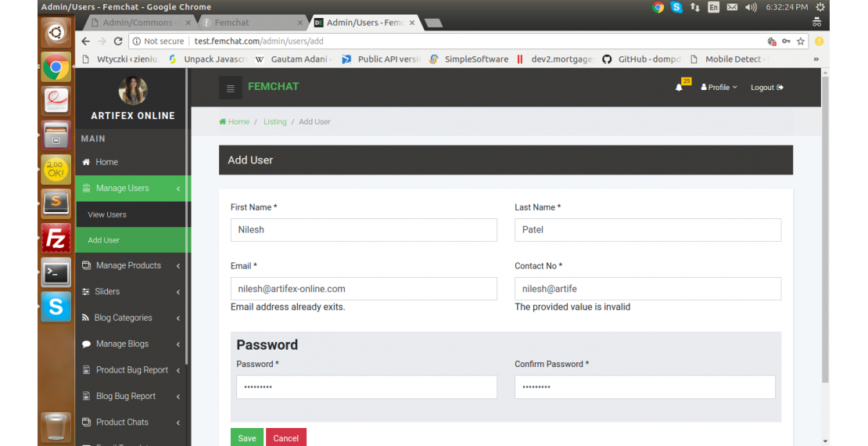Viewport: 868px width, 446px height.
Task: Click the browser back arrow
Action: (84, 41)
